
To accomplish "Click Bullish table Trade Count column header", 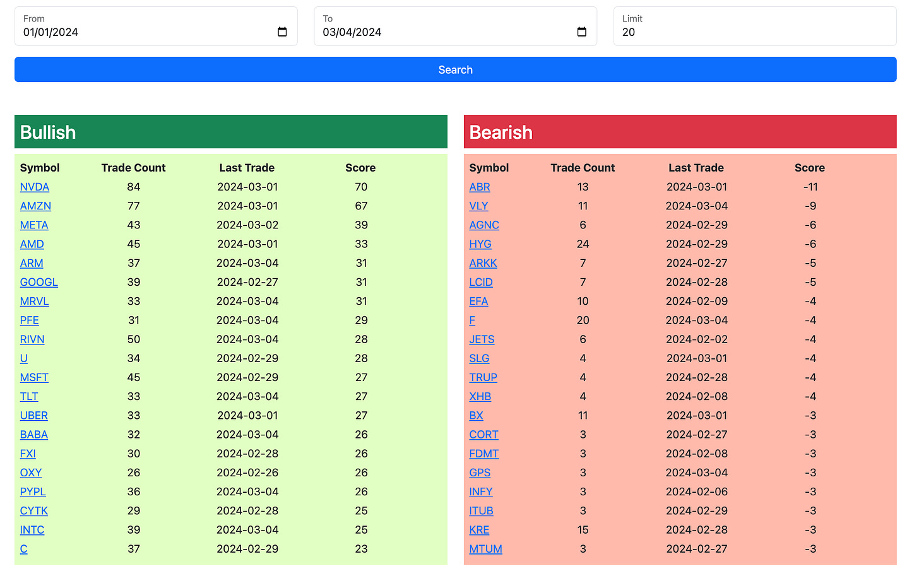I will (133, 168).
